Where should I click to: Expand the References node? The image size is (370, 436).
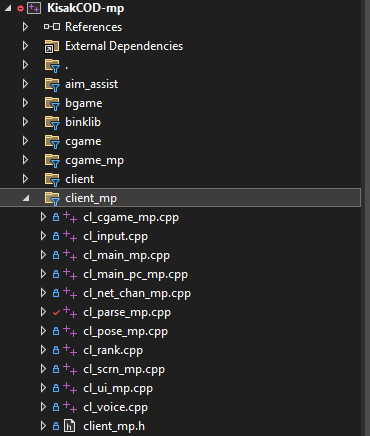pyautogui.click(x=25, y=27)
